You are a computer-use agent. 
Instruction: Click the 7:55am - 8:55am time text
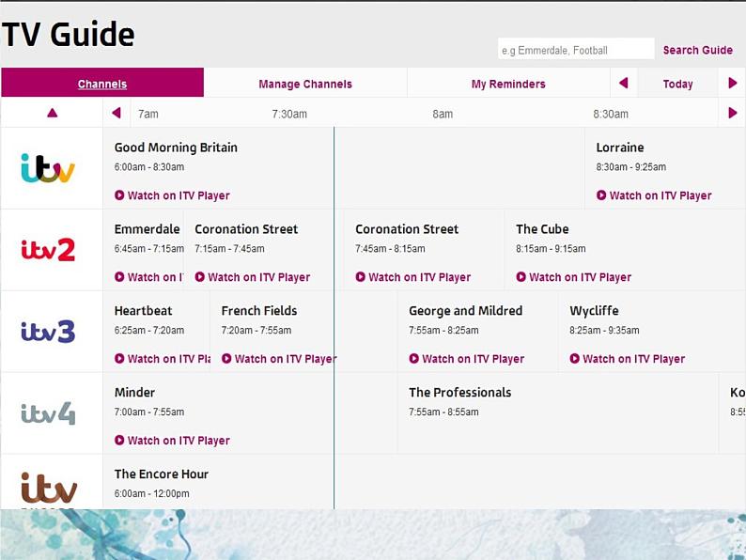click(x=443, y=412)
